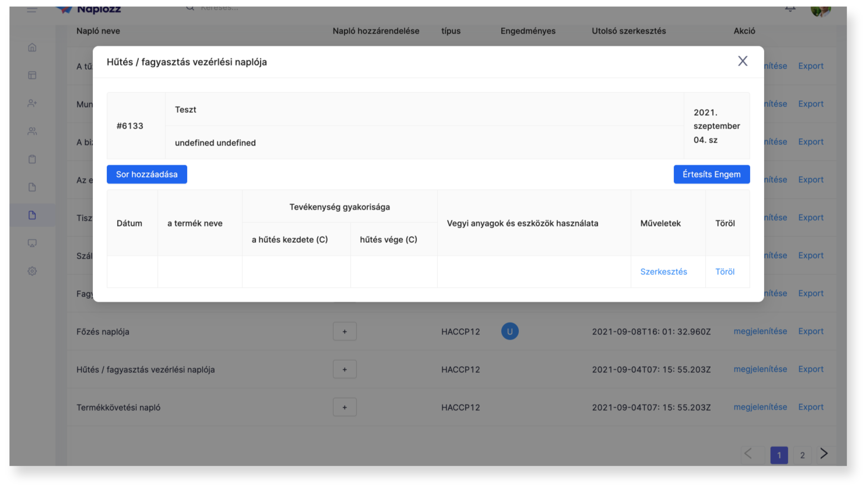Open the home icon in sidebar
Screen dimensions: 868x490
coord(32,47)
